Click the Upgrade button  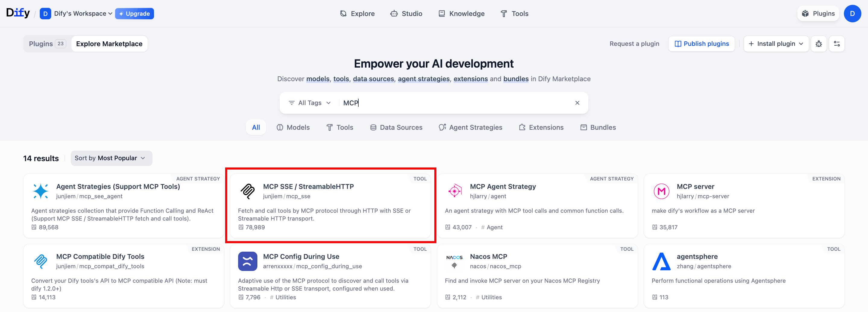pos(134,14)
